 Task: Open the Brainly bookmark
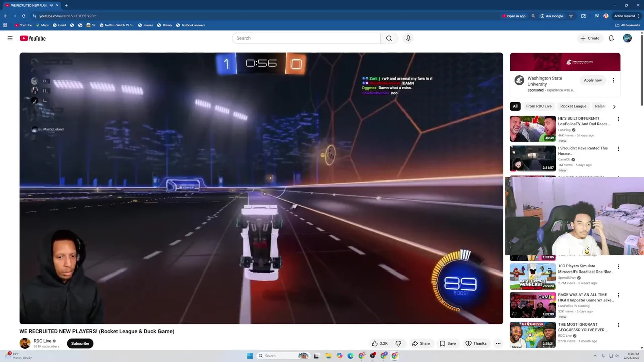165,25
